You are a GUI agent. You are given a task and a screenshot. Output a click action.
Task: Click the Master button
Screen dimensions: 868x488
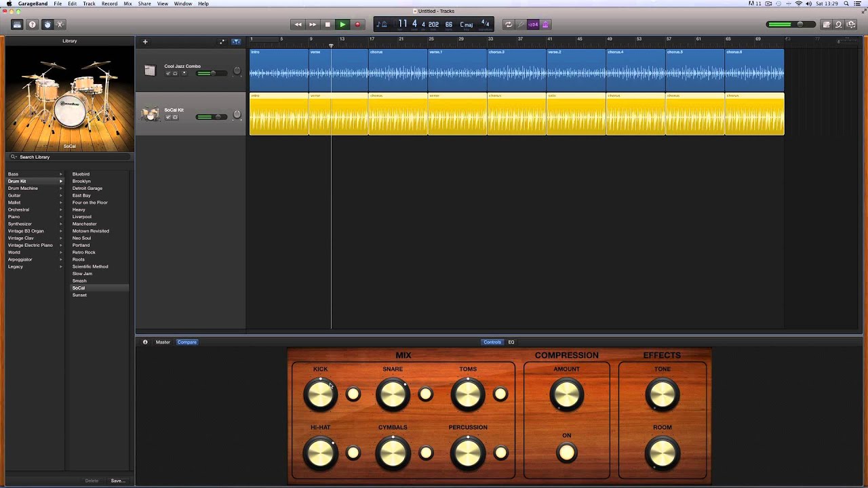tap(163, 342)
